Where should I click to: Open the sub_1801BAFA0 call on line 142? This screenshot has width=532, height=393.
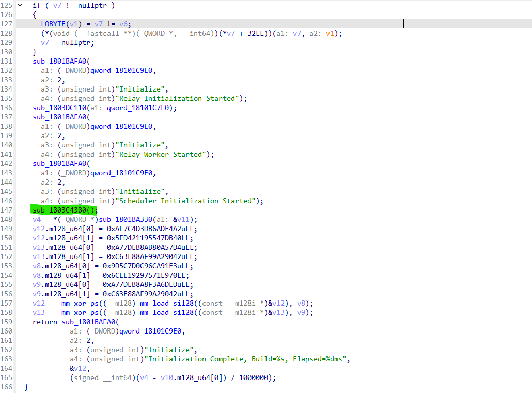pos(60,164)
